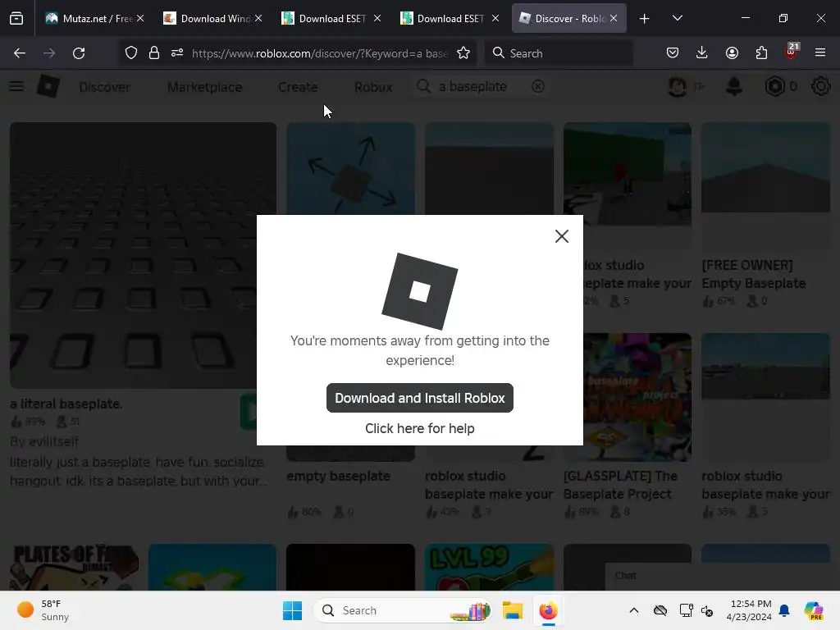Open the OneDrive cloud tray icon

[660, 610]
